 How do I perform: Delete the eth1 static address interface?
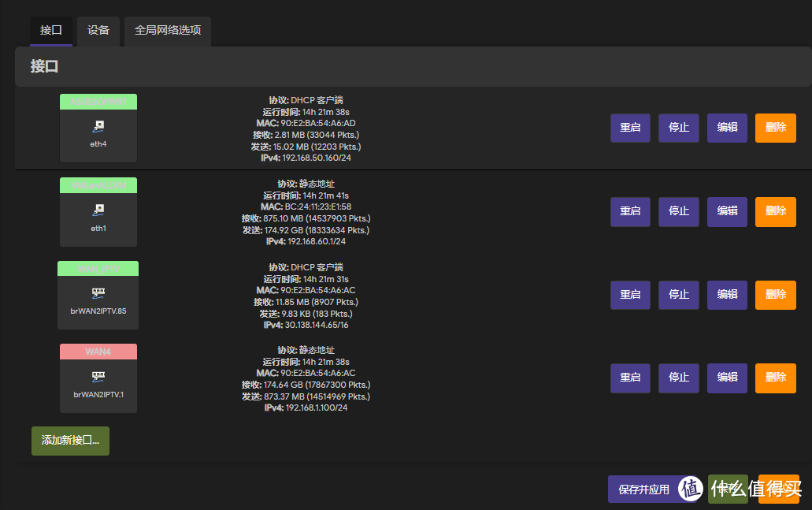(776, 211)
